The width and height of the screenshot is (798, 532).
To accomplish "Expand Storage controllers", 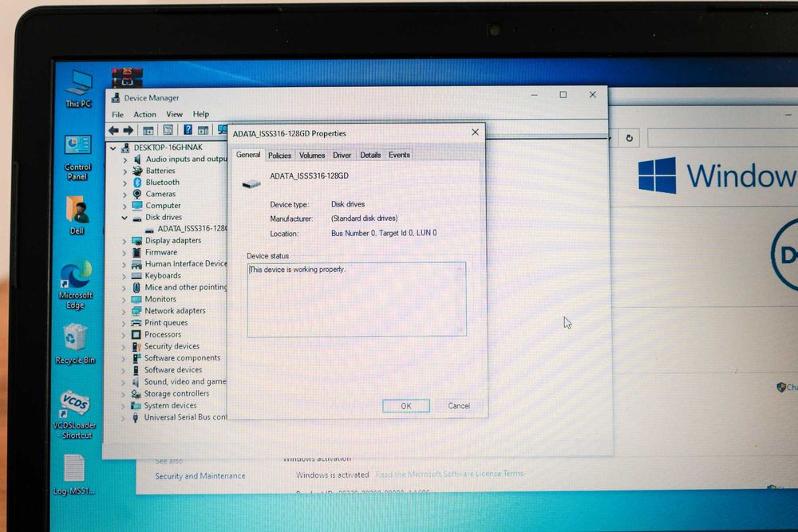I will [x=123, y=394].
